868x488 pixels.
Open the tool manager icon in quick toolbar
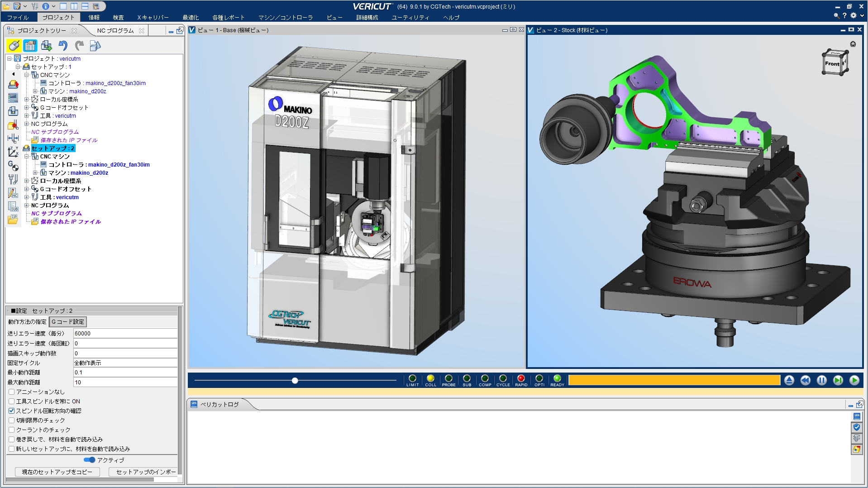pos(35,6)
